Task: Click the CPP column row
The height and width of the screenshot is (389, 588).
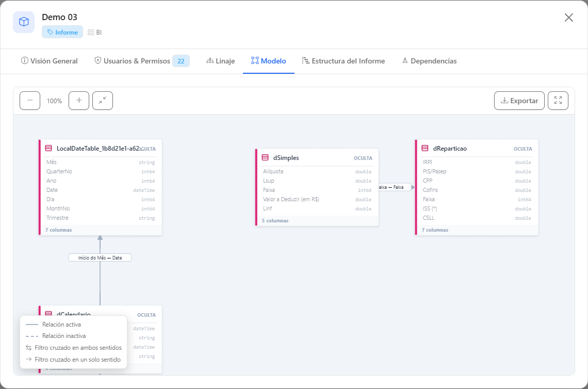Action: pos(477,181)
